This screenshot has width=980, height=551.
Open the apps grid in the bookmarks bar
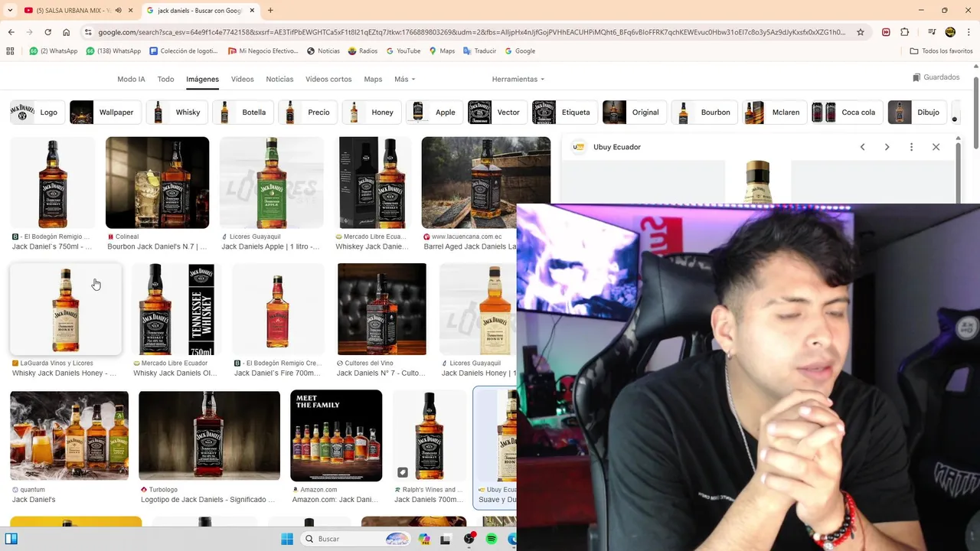10,51
